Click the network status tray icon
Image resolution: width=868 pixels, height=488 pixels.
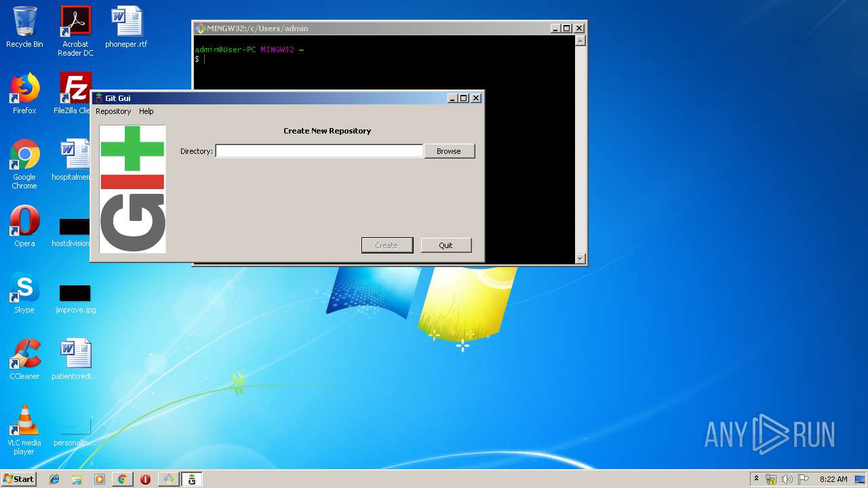coord(771,479)
